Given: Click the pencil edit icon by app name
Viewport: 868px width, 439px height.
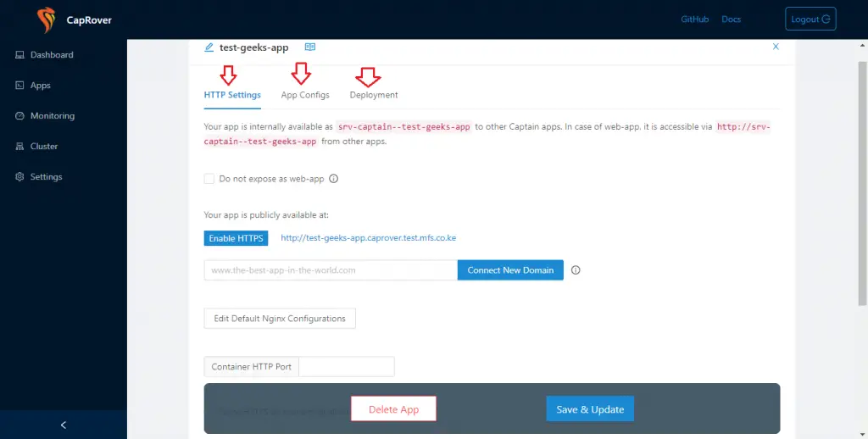Looking at the screenshot, I should coord(209,47).
